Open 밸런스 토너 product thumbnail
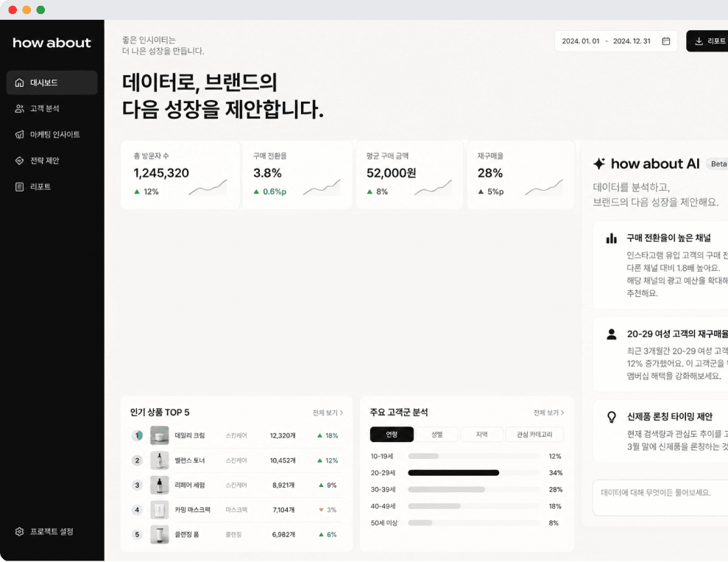The width and height of the screenshot is (728, 562). coord(159,460)
